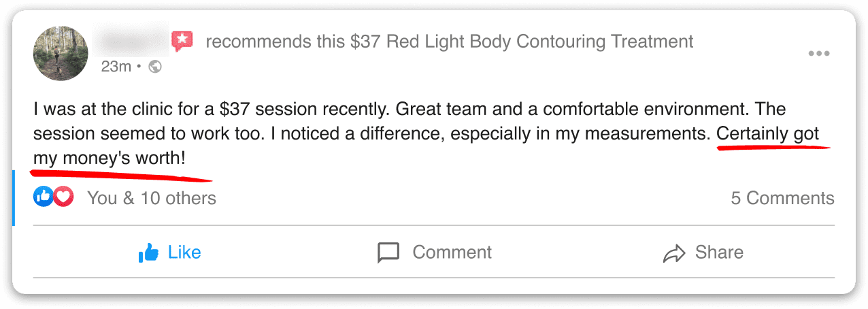Click the globe public-audience icon
Image resolution: width=868 pixels, height=309 pixels.
[x=155, y=67]
